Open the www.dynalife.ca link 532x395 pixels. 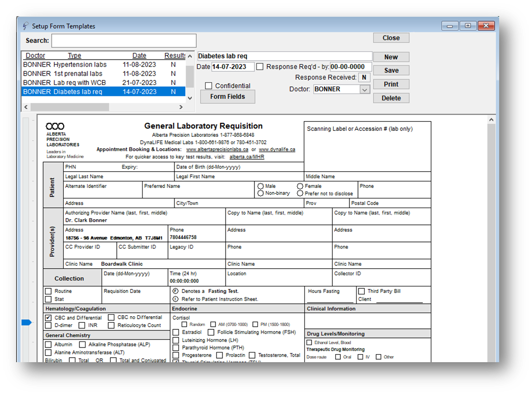[x=277, y=150]
